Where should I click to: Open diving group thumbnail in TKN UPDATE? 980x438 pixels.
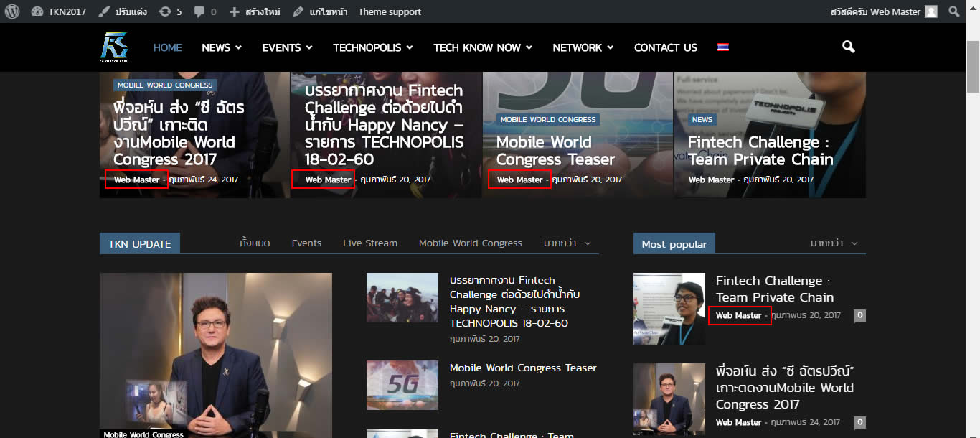pos(402,297)
